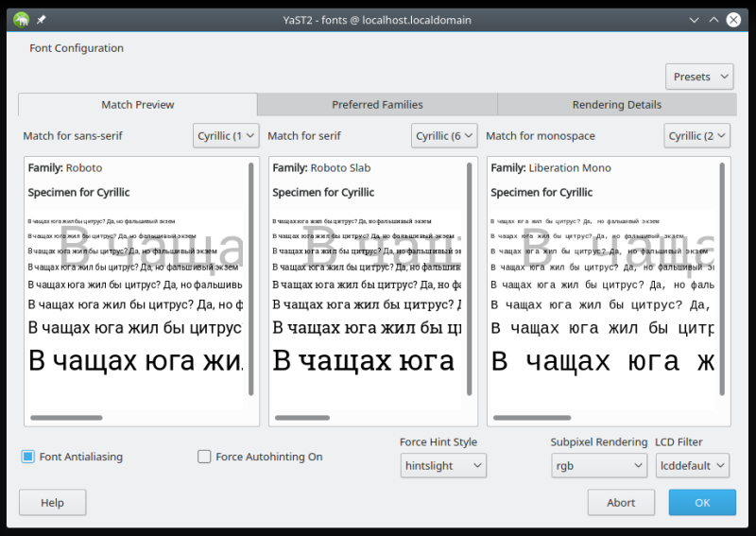756x536 pixels.
Task: Toggle the pin window icon
Action: pos(41,20)
